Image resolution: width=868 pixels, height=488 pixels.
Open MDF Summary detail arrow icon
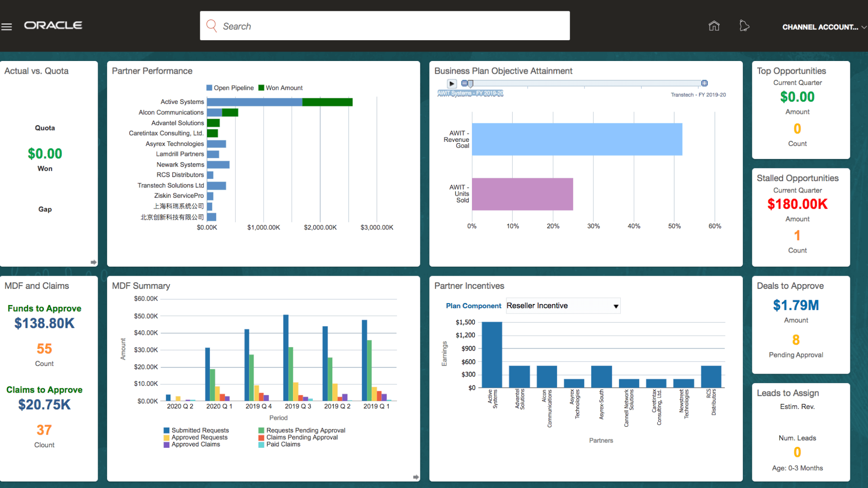coord(416,477)
